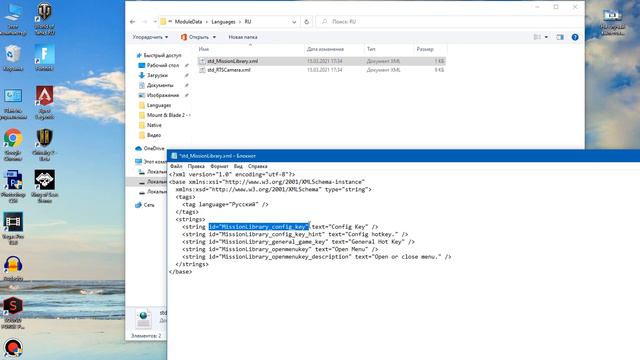Open Apex Legends desktop icon

(x=44, y=103)
